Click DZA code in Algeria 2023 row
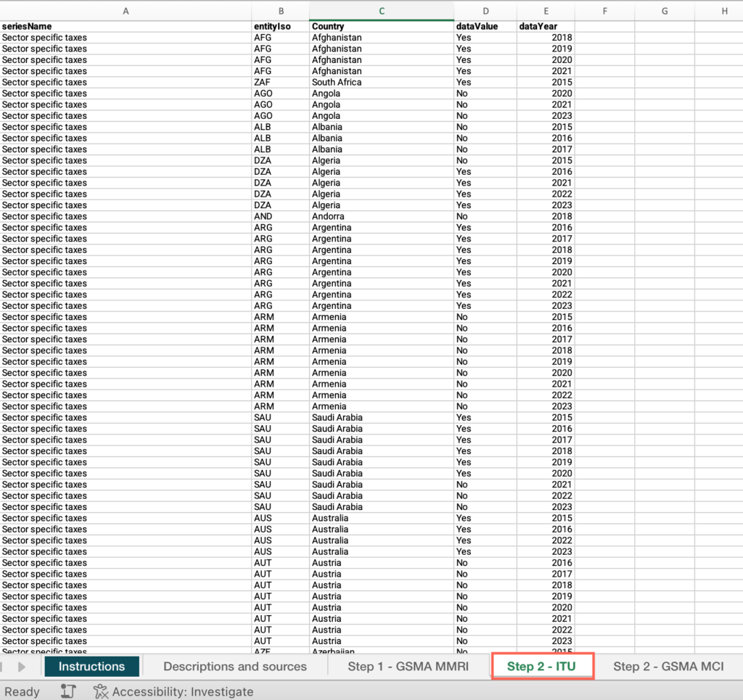Image resolution: width=743 pixels, height=700 pixels. click(x=281, y=205)
